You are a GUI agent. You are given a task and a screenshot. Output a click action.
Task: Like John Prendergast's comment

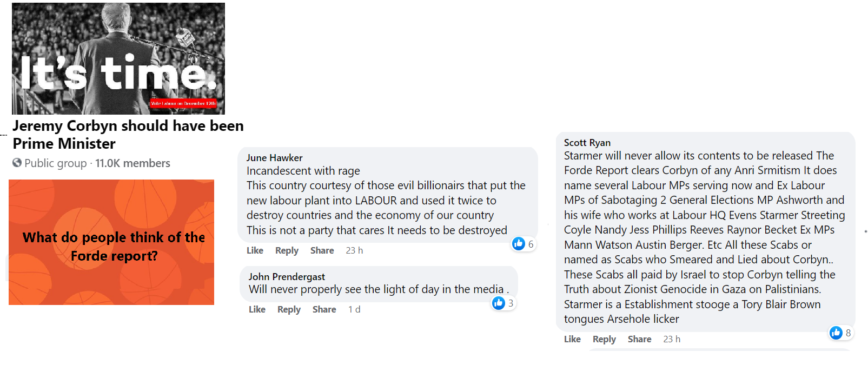(257, 309)
